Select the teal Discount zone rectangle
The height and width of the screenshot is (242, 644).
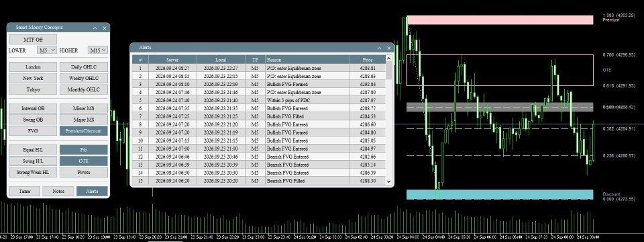pyautogui.click(x=500, y=195)
